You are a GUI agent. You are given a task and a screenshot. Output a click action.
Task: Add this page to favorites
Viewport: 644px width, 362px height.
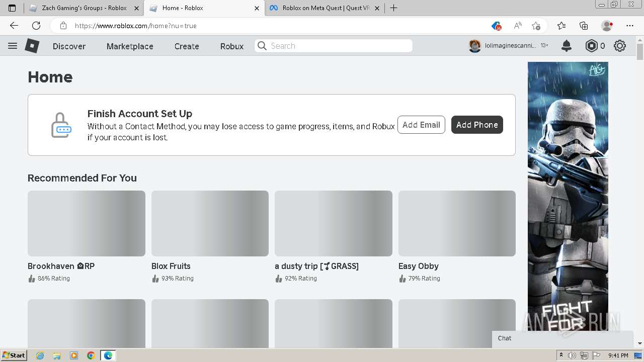(536, 26)
